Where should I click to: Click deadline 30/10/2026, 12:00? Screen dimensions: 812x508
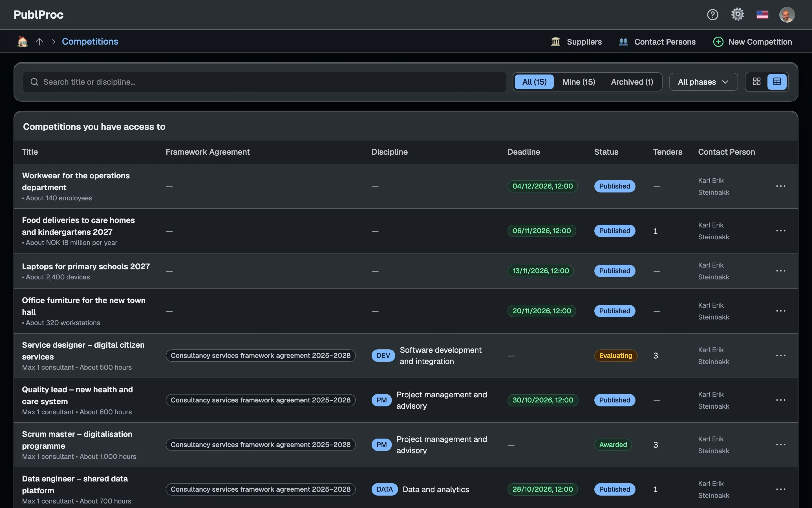pyautogui.click(x=542, y=400)
